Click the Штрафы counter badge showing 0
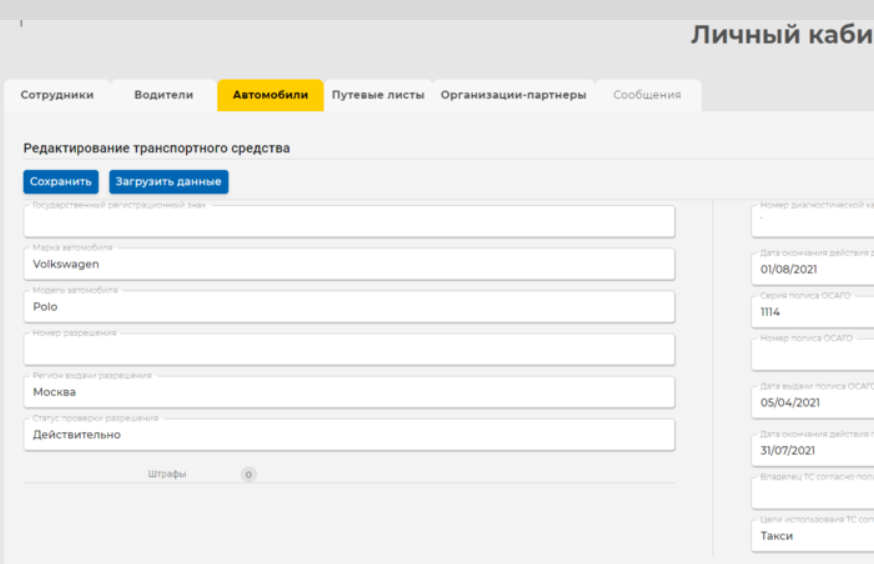 coord(249,475)
